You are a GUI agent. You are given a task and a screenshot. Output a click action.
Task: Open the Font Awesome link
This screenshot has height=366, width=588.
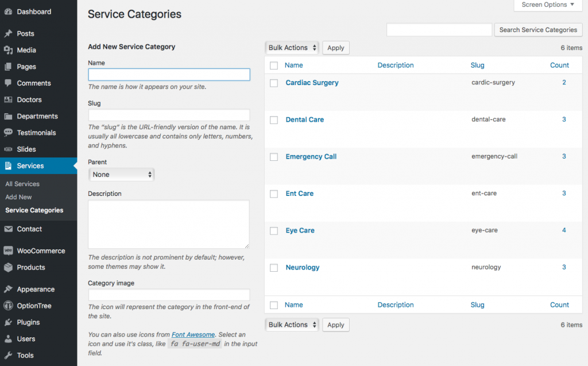point(193,334)
